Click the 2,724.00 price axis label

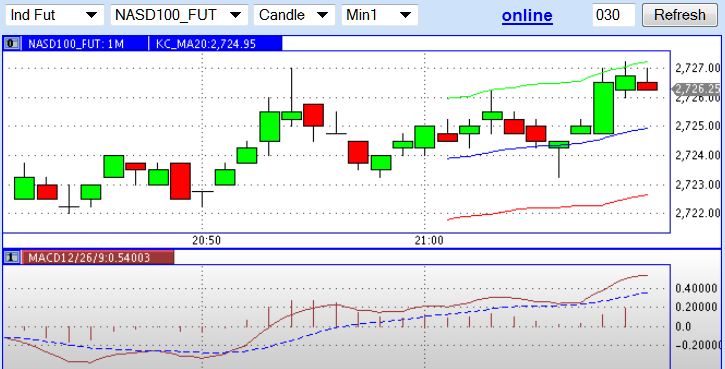(x=698, y=155)
